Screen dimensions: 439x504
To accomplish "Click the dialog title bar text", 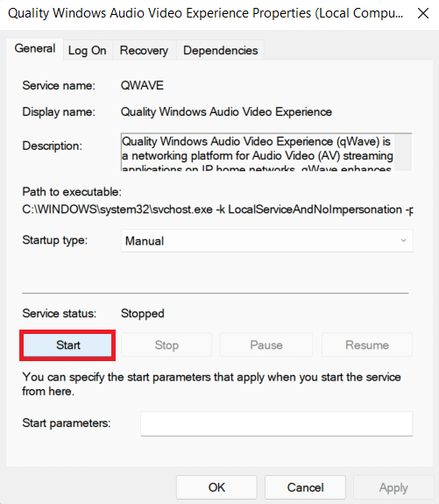I will coord(205,13).
